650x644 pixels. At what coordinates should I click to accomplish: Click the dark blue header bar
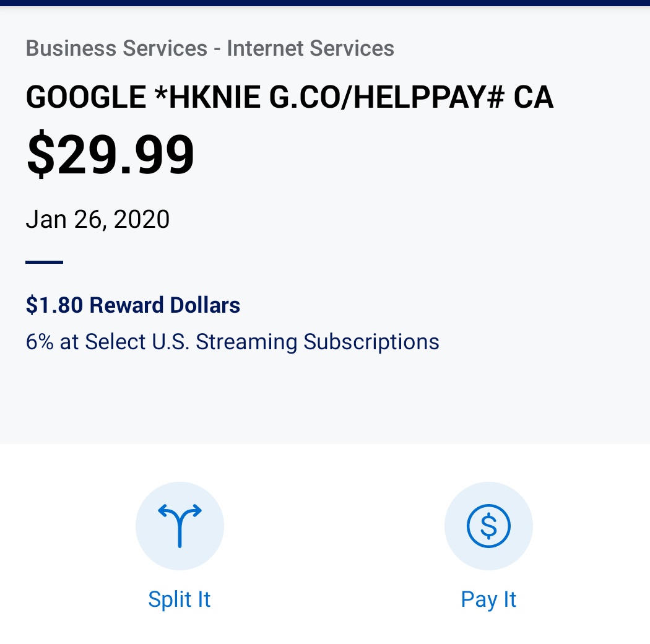point(325,3)
